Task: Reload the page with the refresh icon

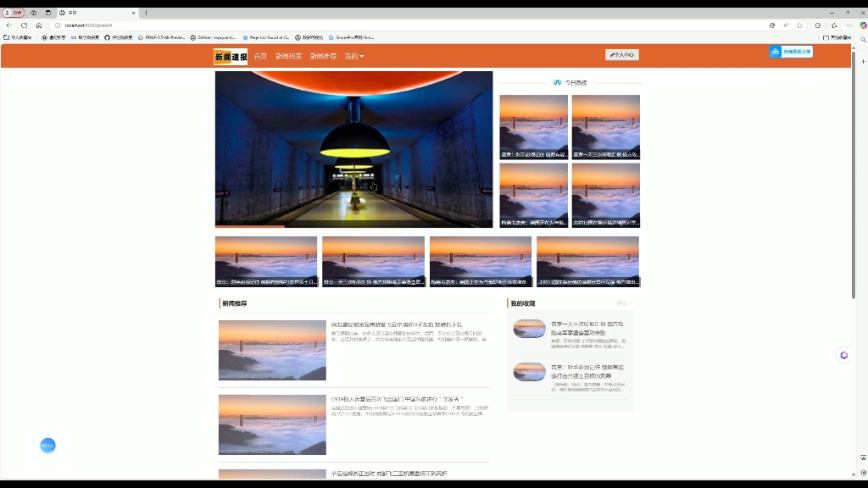Action: 24,25
